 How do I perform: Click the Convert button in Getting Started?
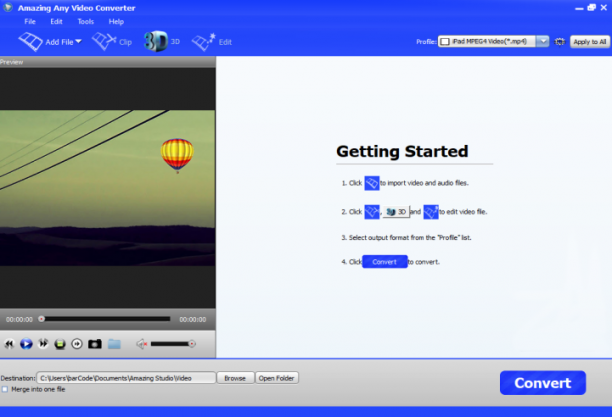tap(384, 262)
